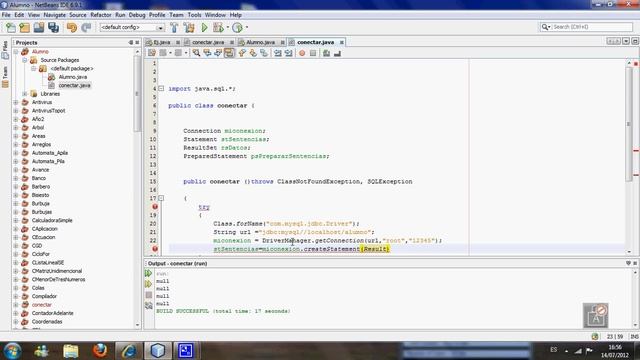The width and height of the screenshot is (640, 360).
Task: Select the CalculadoraSimple project
Action: pyautogui.click(x=52, y=220)
